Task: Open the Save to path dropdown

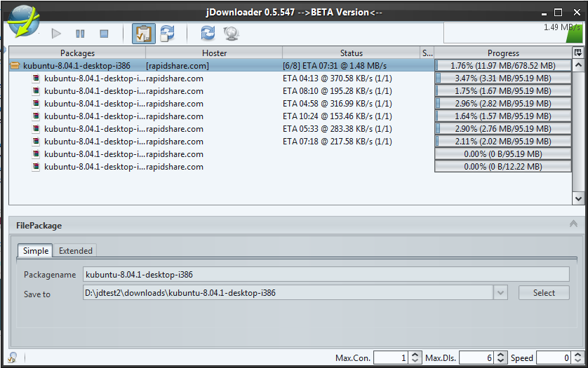Action: [500, 293]
